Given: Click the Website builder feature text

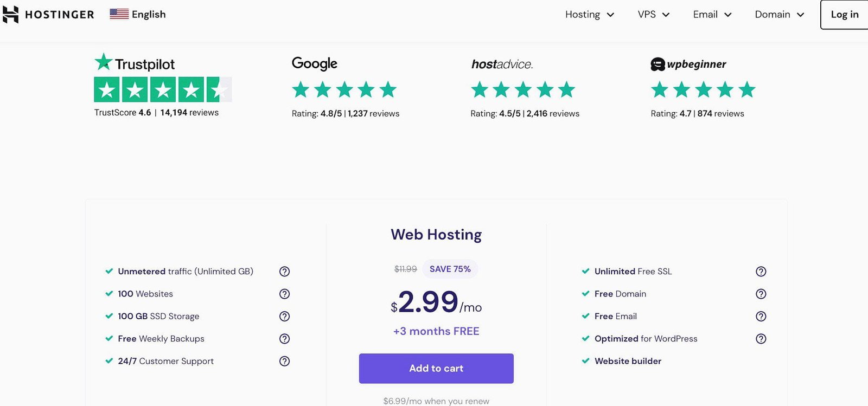Looking at the screenshot, I should coord(628,361).
